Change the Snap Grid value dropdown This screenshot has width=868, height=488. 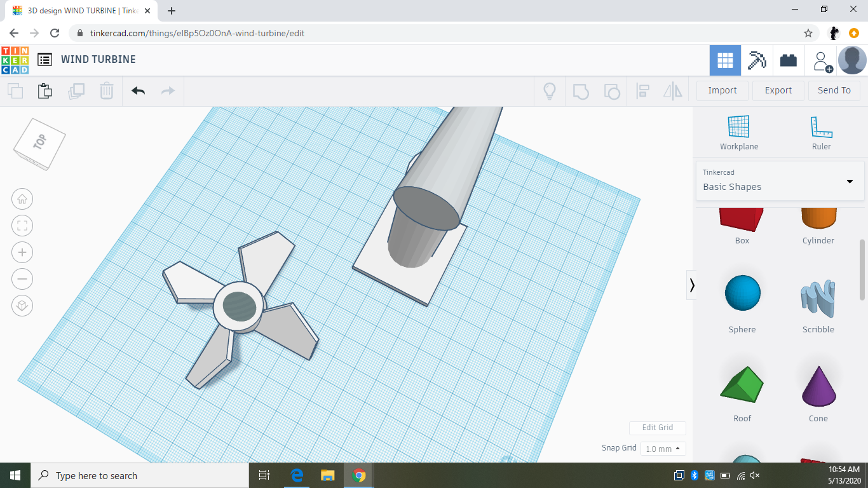point(663,448)
